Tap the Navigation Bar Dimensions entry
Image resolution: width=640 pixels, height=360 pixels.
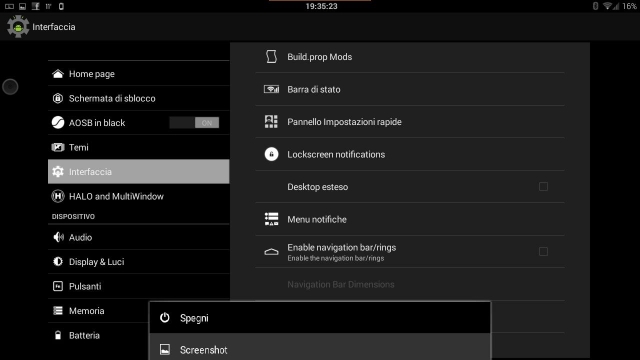point(410,284)
